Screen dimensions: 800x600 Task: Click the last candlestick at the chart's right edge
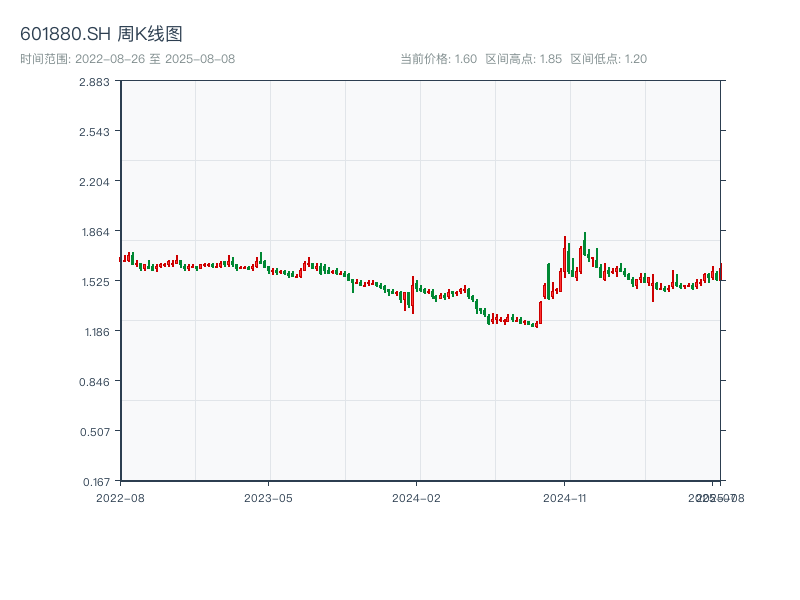point(720,270)
